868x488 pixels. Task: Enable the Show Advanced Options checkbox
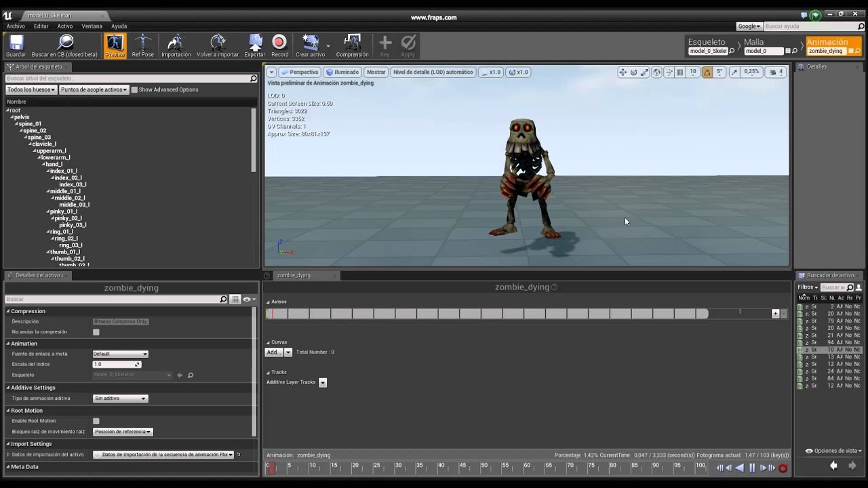pos(134,89)
